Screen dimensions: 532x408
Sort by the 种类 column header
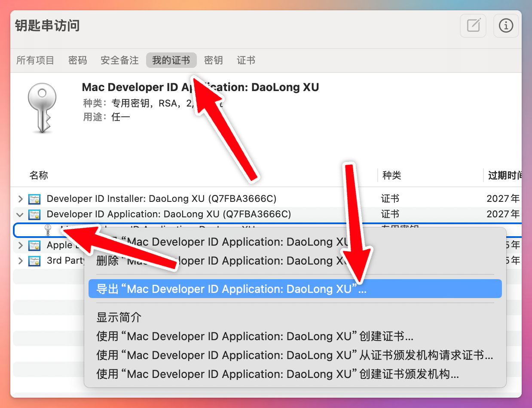tap(391, 175)
